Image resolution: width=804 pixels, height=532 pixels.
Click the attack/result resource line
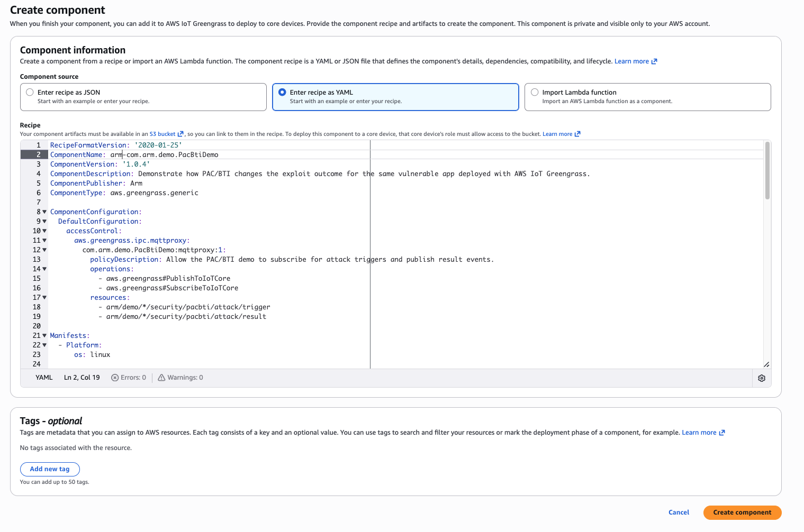click(186, 317)
